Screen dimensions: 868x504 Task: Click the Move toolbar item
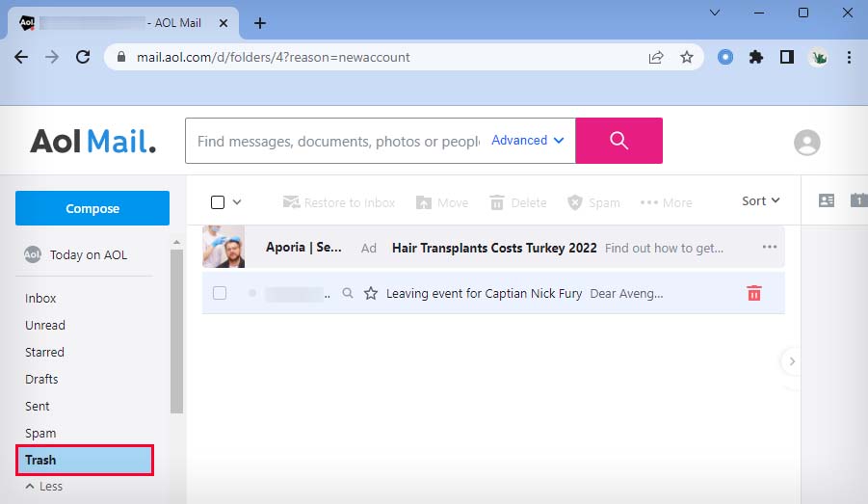(442, 202)
